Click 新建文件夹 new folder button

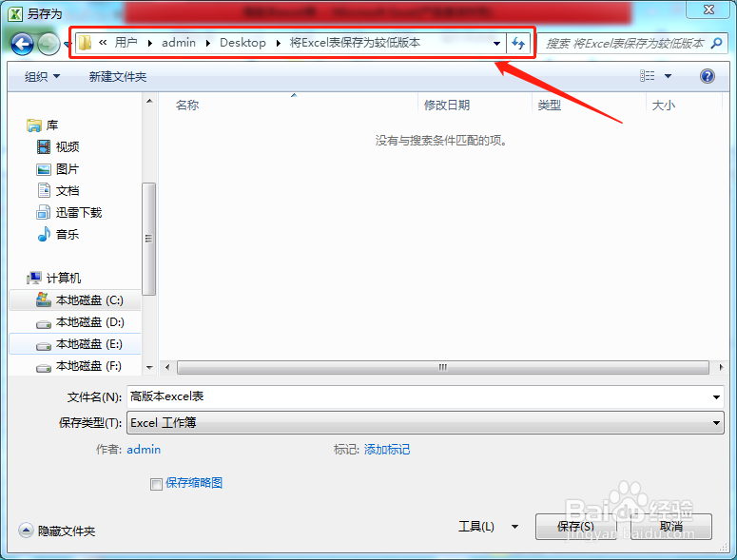118,77
